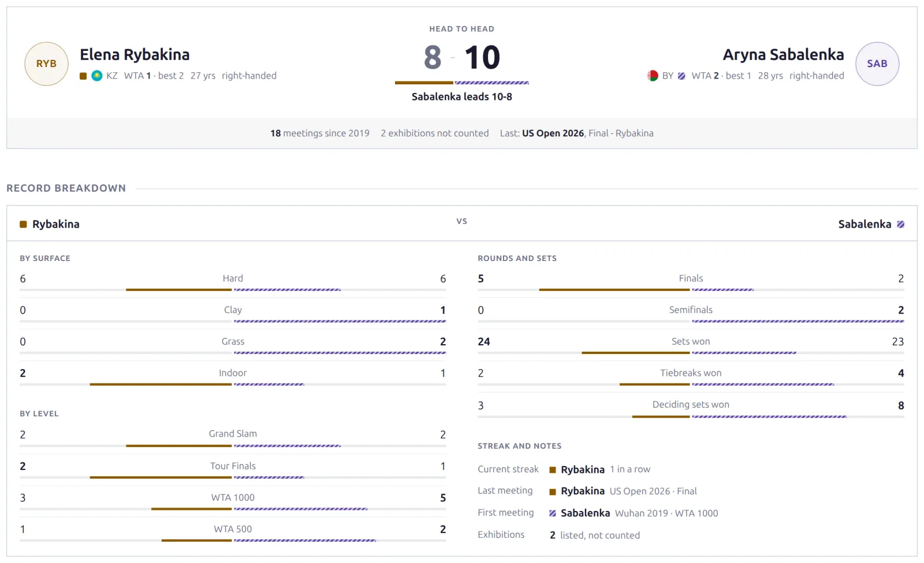Click Rybakina's brown legend square in breakdown header
Viewport: 924px width, 563px height.
click(23, 225)
